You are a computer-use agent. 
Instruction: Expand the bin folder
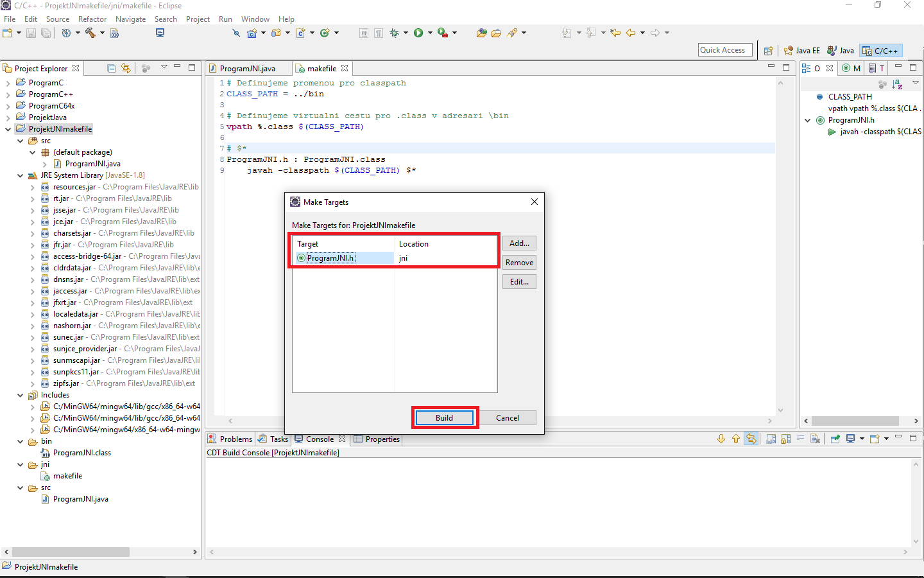pos(20,441)
